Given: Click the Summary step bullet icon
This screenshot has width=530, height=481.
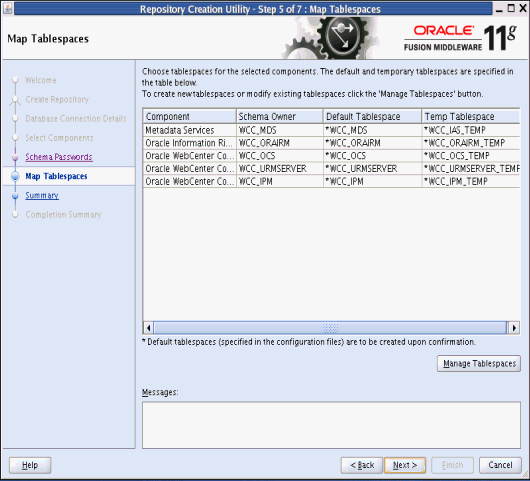Looking at the screenshot, I should pos(15,196).
